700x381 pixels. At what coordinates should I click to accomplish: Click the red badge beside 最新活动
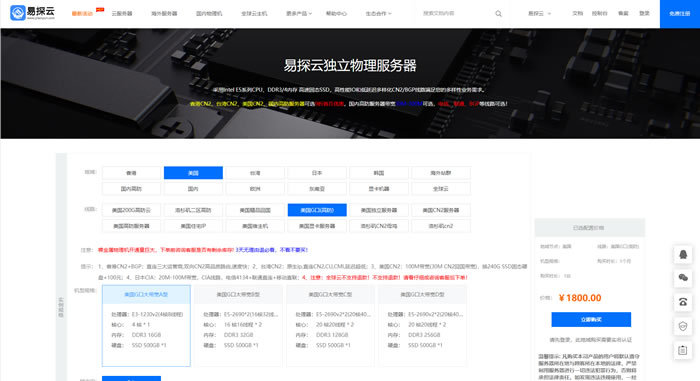click(x=100, y=9)
